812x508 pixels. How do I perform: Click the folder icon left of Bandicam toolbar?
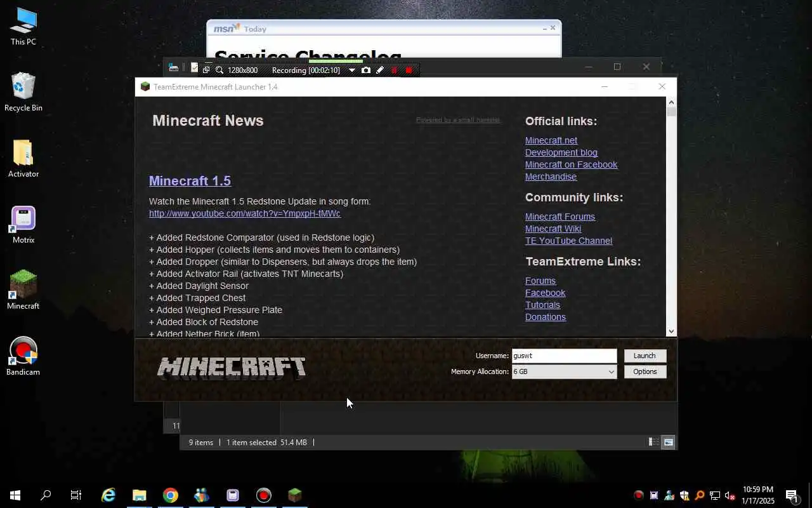click(173, 68)
